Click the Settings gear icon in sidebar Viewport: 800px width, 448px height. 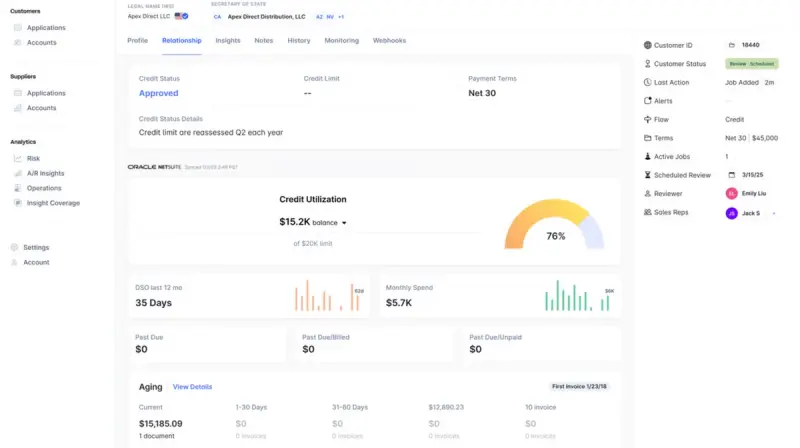(14, 247)
